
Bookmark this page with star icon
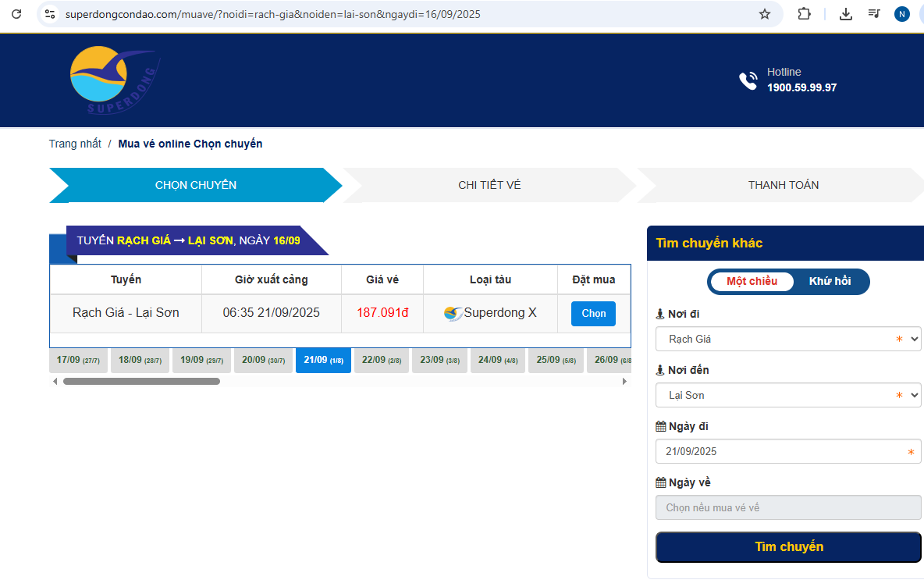tap(764, 14)
